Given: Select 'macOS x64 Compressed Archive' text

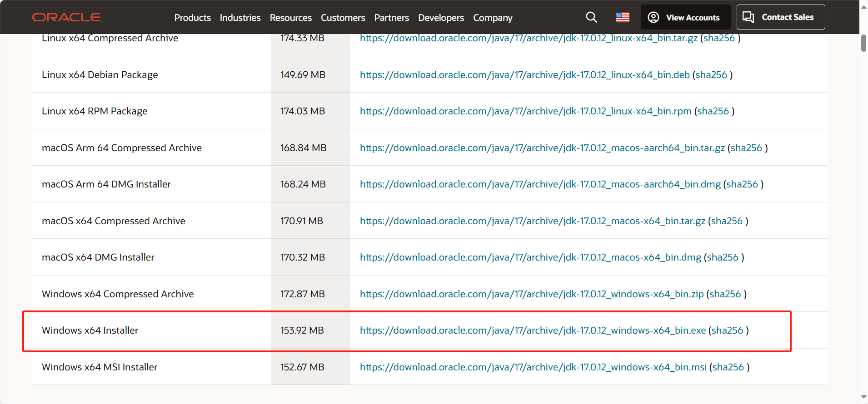Looking at the screenshot, I should [x=114, y=221].
